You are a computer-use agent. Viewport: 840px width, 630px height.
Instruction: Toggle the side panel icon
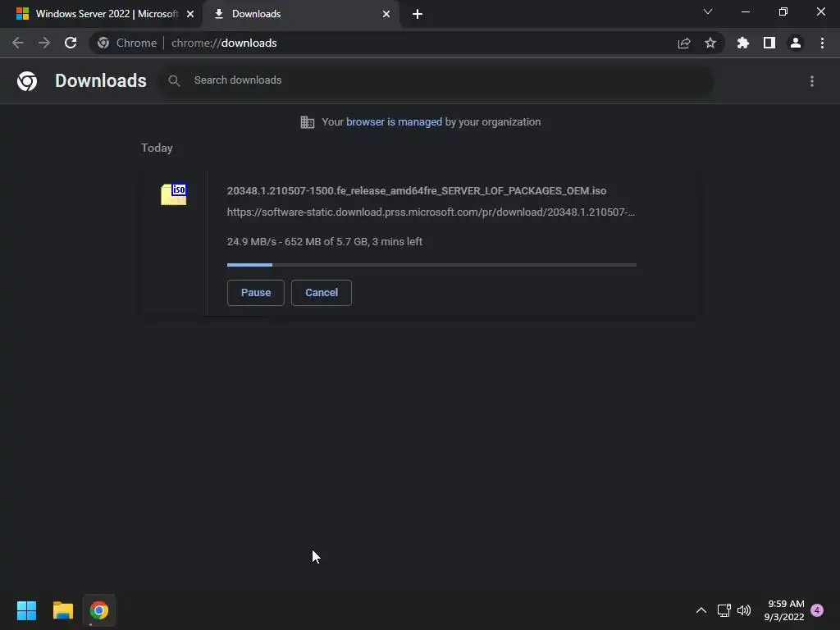769,43
